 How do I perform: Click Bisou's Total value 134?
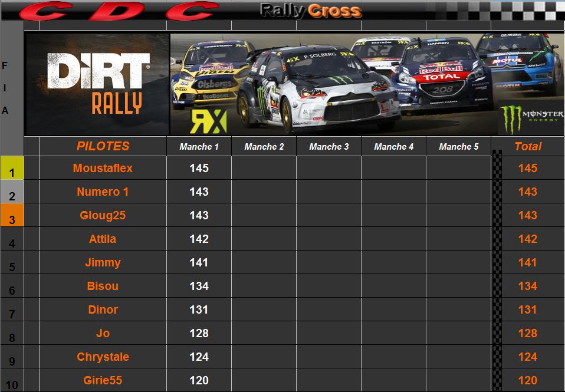point(527,286)
